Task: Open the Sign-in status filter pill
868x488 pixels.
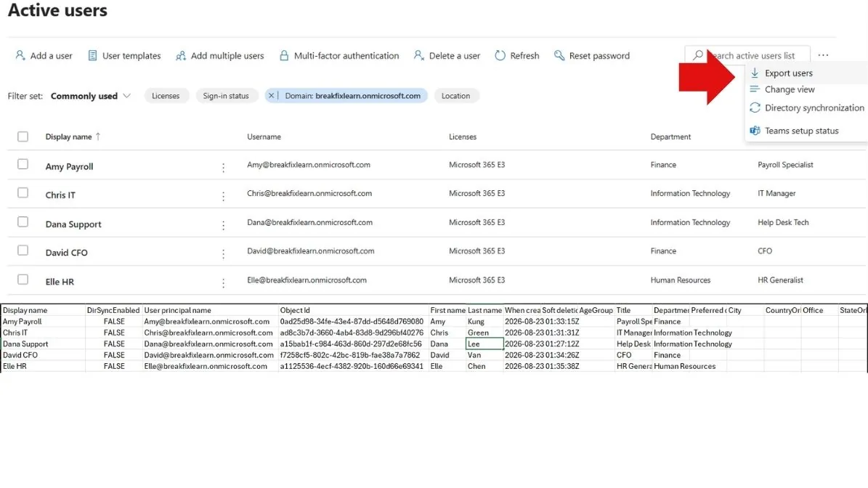Action: pyautogui.click(x=226, y=96)
